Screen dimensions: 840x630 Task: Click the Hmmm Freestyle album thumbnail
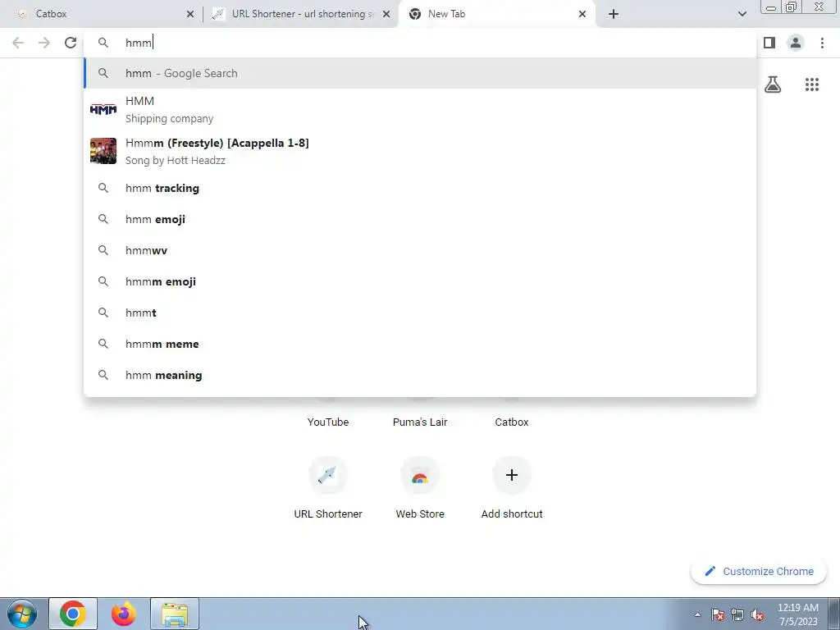(103, 151)
